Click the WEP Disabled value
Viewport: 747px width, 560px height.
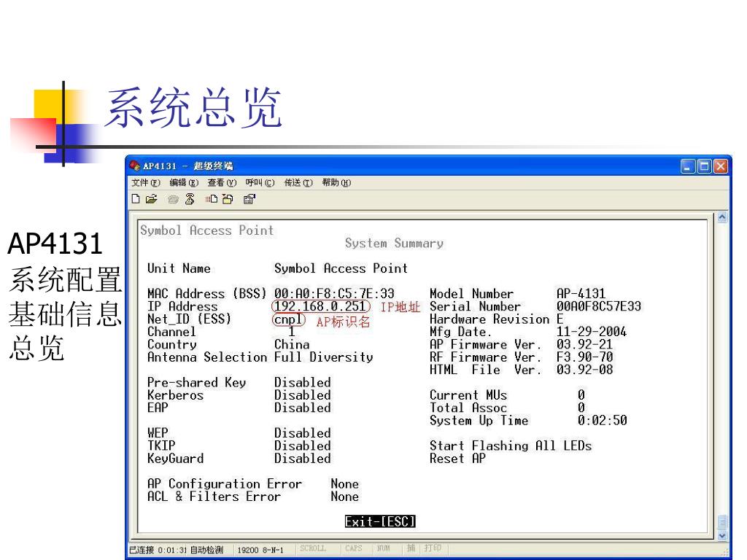(x=303, y=433)
